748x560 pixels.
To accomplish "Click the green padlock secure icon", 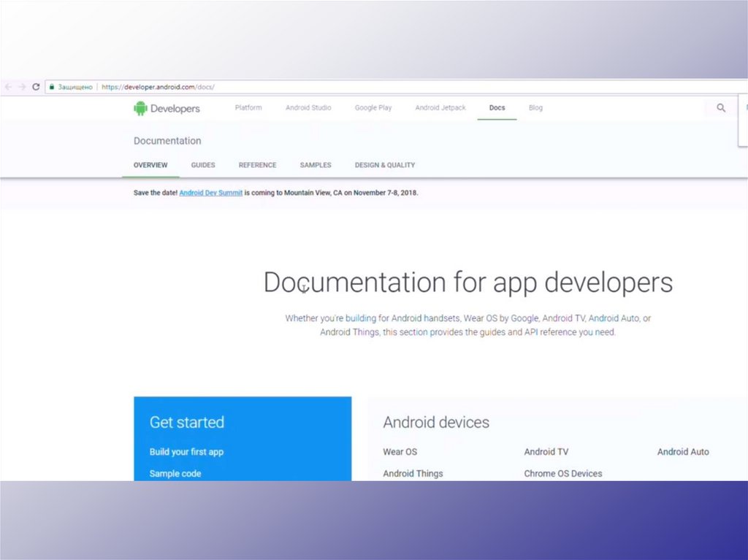I will (x=52, y=87).
